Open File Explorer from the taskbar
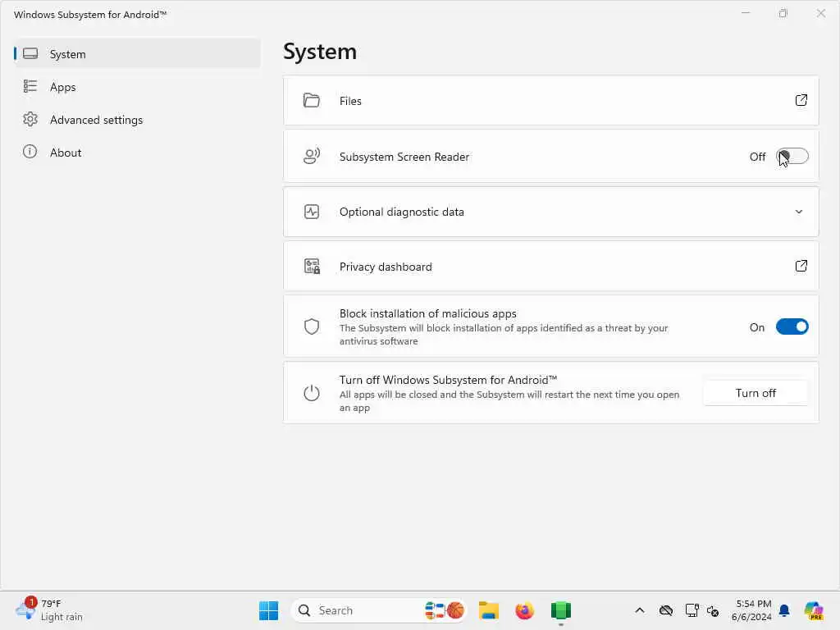840x630 pixels. 489,610
